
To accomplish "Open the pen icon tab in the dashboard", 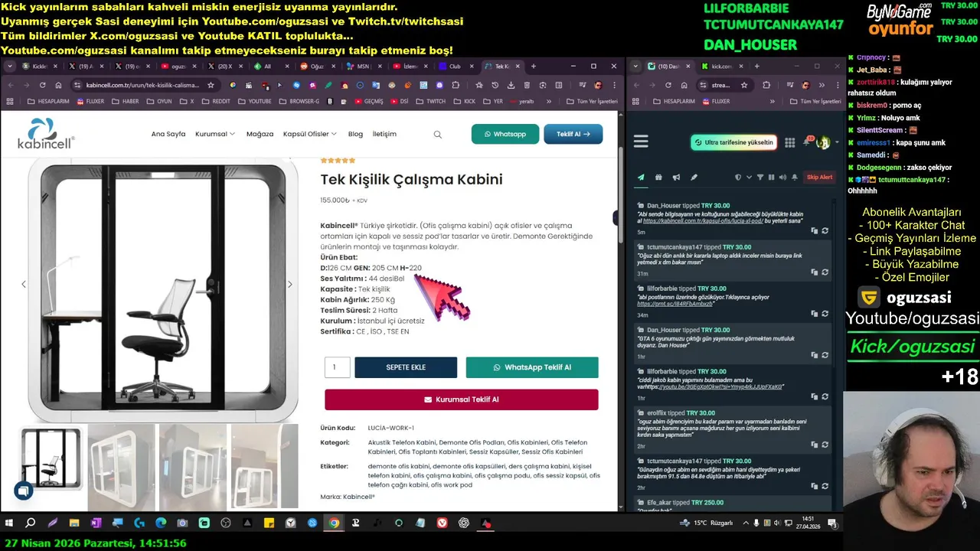I will point(694,177).
